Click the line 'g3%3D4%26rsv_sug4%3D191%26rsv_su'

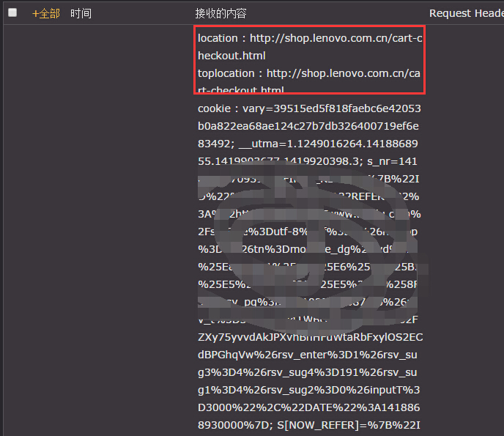[307, 372]
